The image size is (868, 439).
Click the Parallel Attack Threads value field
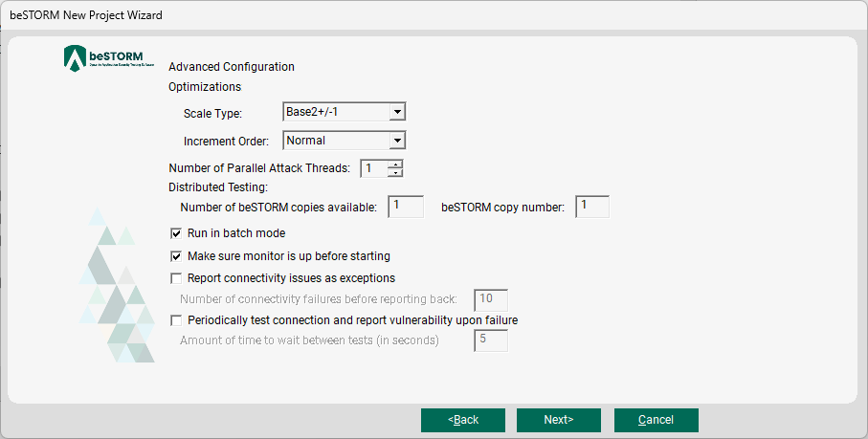[374, 168]
